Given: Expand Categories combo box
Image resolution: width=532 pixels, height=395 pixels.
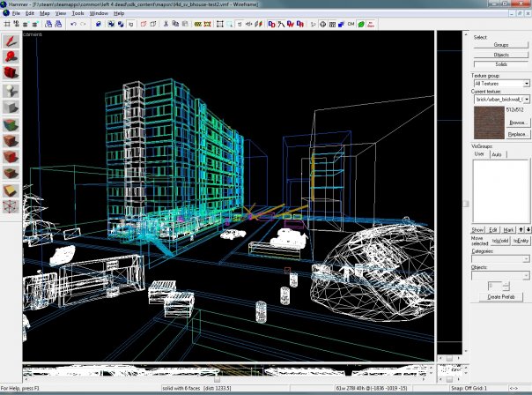Looking at the screenshot, I should 500,259.
